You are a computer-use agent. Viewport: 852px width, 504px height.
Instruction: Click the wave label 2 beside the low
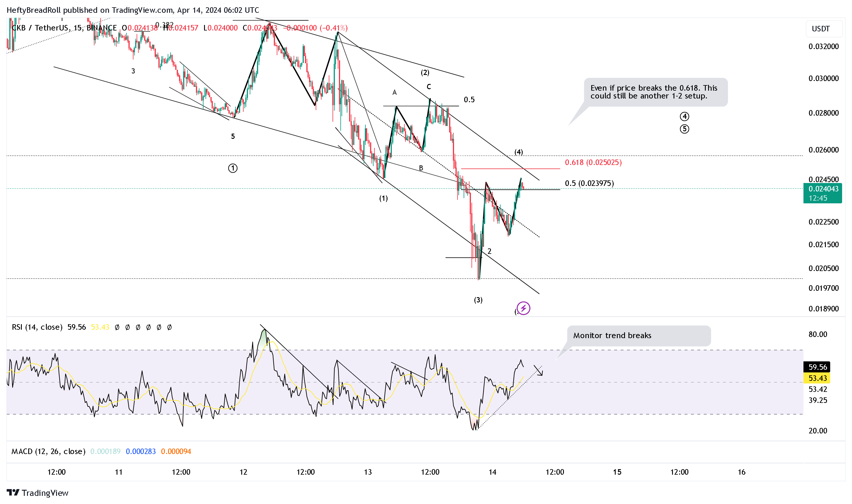pyautogui.click(x=490, y=251)
